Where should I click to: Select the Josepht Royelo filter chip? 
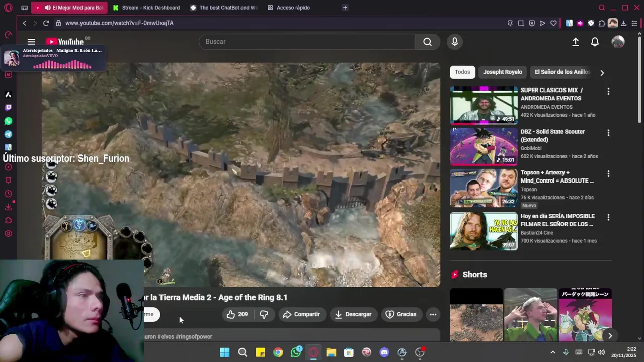[503, 72]
